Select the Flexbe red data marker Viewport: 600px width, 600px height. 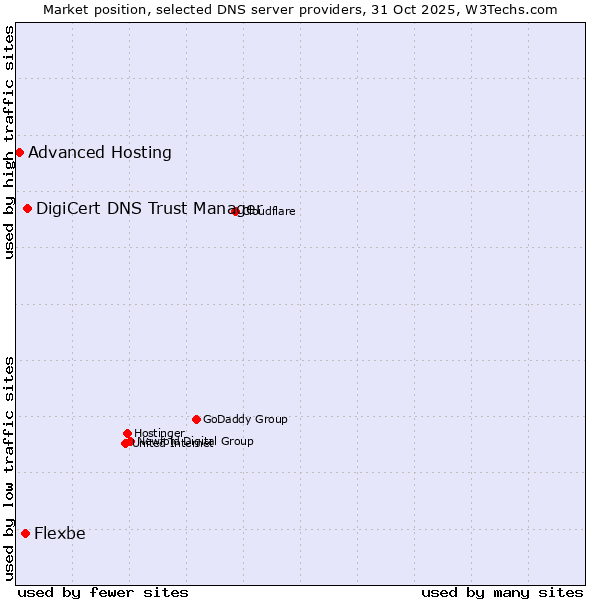click(25, 533)
